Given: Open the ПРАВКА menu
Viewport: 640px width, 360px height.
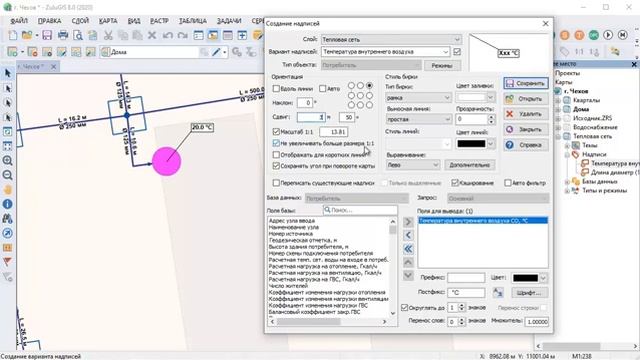Looking at the screenshot, I should pyautogui.click(x=49, y=21).
